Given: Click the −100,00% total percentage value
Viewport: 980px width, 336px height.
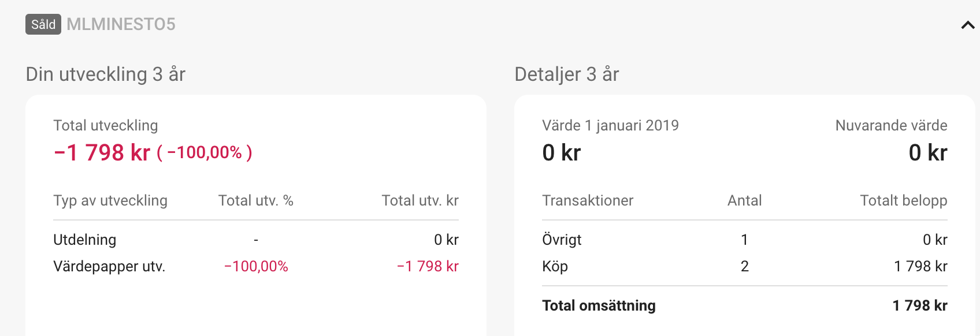Looking at the screenshot, I should [x=205, y=153].
